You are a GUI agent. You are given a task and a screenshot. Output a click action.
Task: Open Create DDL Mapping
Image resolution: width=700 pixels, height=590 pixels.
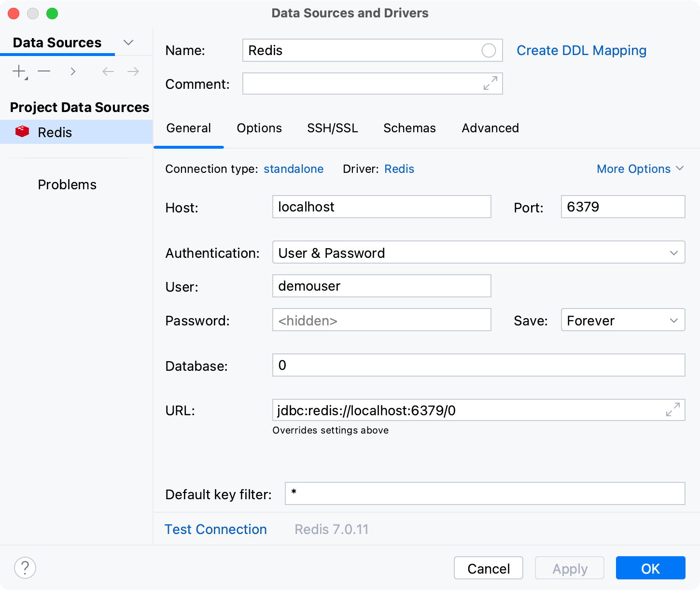click(x=581, y=50)
